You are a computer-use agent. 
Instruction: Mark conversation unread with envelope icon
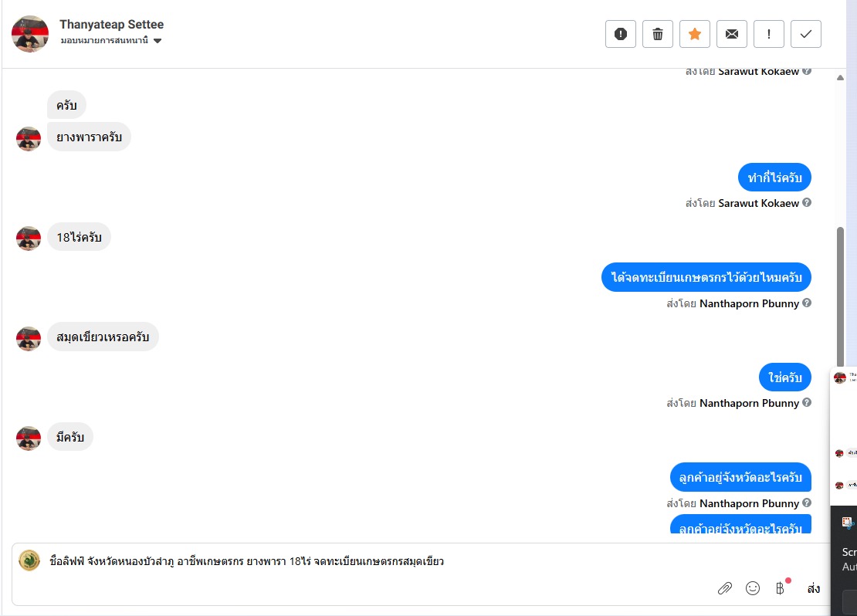click(x=731, y=34)
